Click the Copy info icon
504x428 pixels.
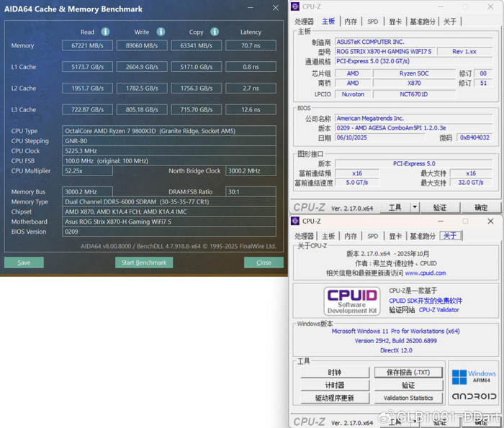tap(215, 32)
